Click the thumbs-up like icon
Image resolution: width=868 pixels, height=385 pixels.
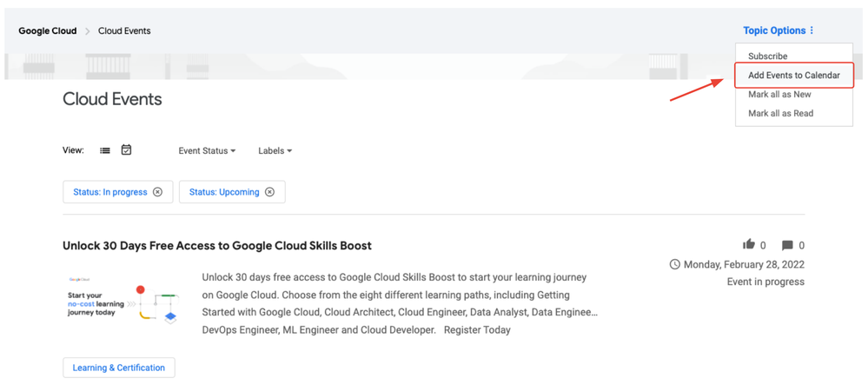pyautogui.click(x=749, y=245)
